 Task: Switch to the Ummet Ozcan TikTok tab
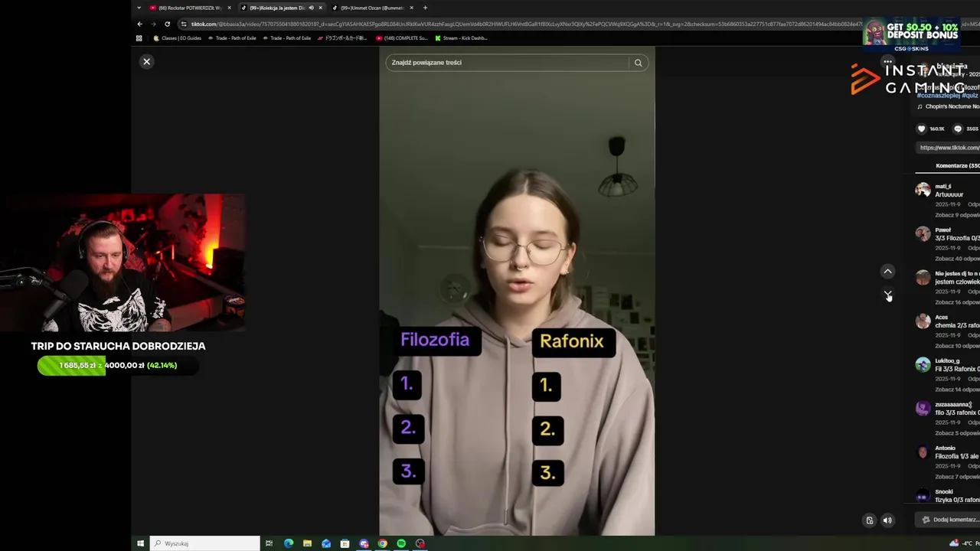pos(372,8)
